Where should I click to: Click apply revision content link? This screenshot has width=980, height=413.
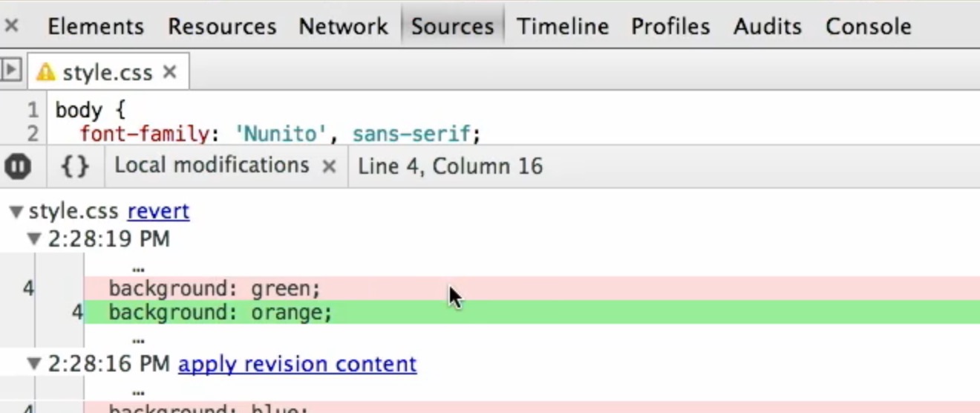click(x=297, y=364)
